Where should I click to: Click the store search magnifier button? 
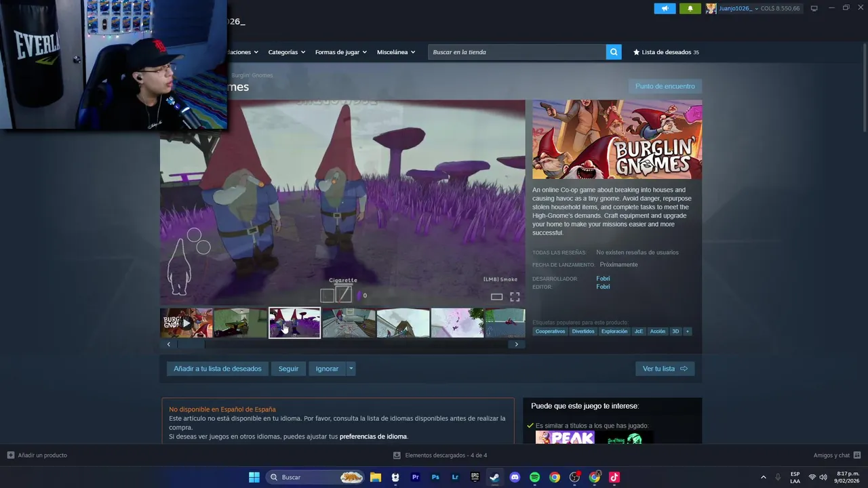point(614,52)
